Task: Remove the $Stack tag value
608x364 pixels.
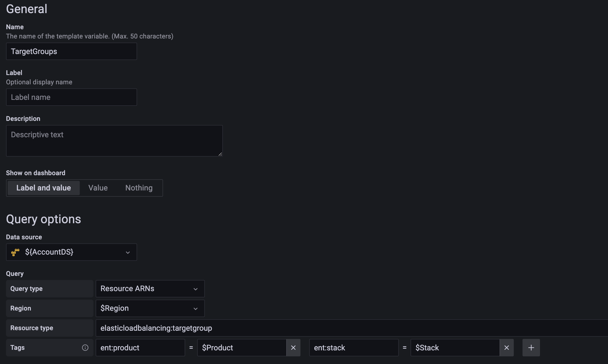Action: coord(506,348)
